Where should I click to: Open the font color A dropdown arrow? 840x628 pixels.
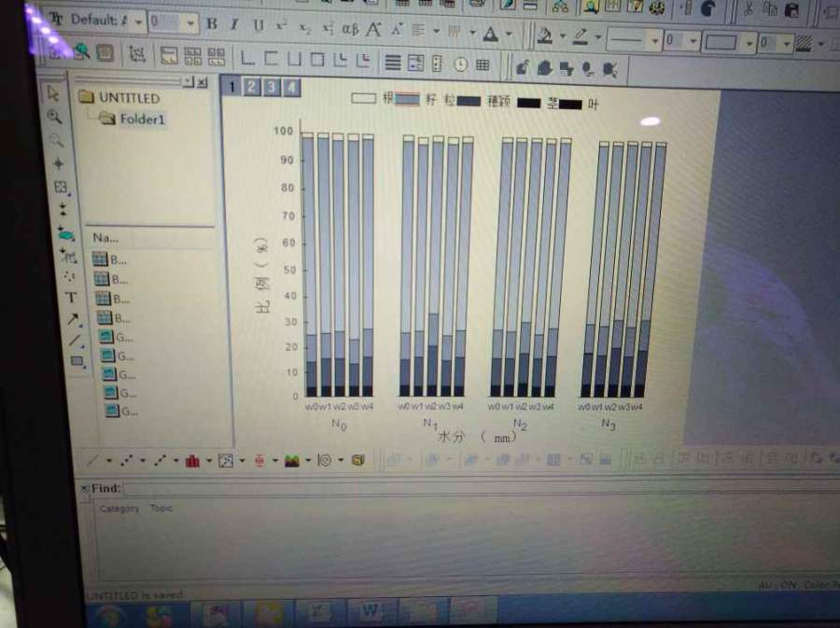[x=509, y=35]
